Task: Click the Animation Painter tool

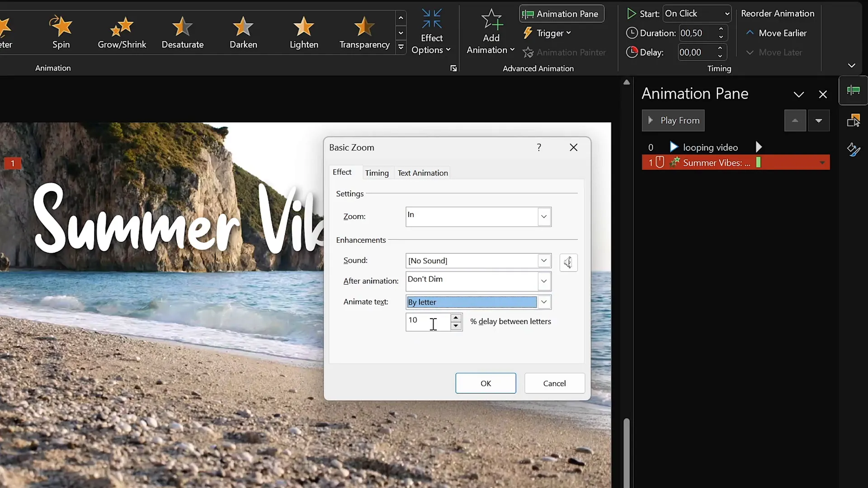Action: pyautogui.click(x=564, y=52)
